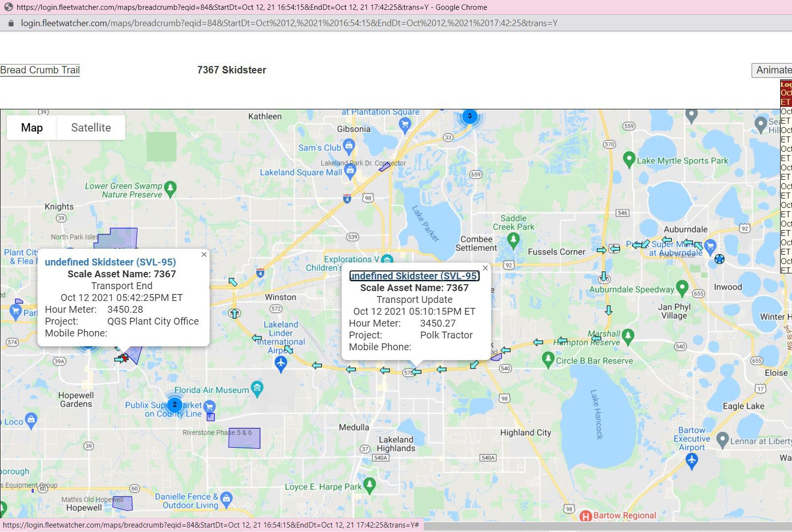792x532 pixels.
Task: Click the Lower Green Swamp Nature Preserve marker
Action: pos(171,188)
